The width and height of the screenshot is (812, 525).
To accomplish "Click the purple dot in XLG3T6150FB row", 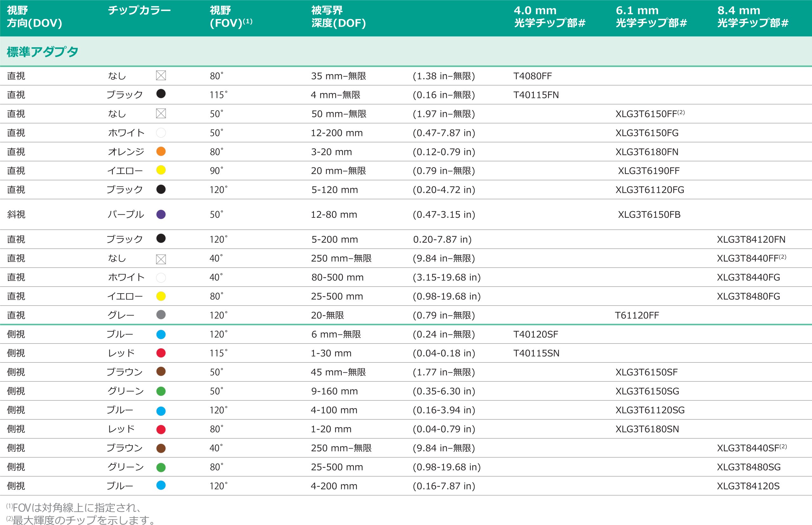I will 161,214.
